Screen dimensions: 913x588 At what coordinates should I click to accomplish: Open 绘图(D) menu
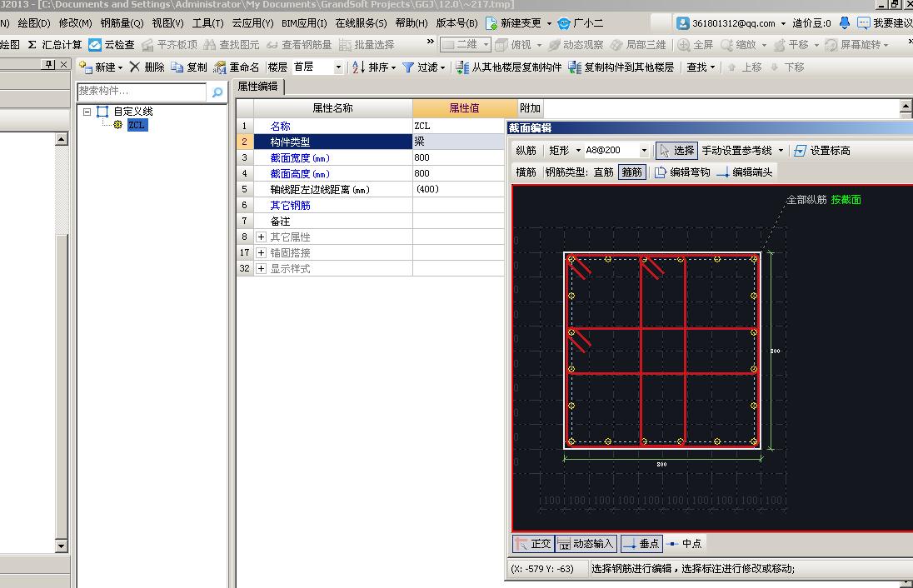[x=34, y=23]
